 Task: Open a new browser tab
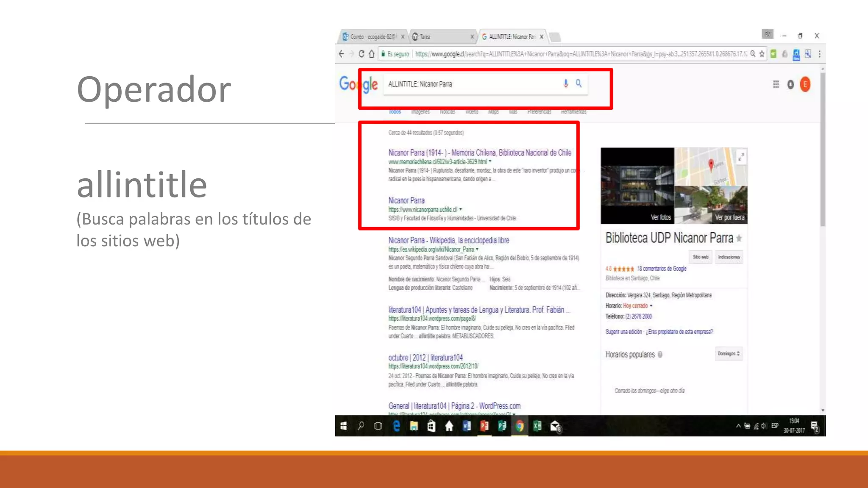pos(555,37)
